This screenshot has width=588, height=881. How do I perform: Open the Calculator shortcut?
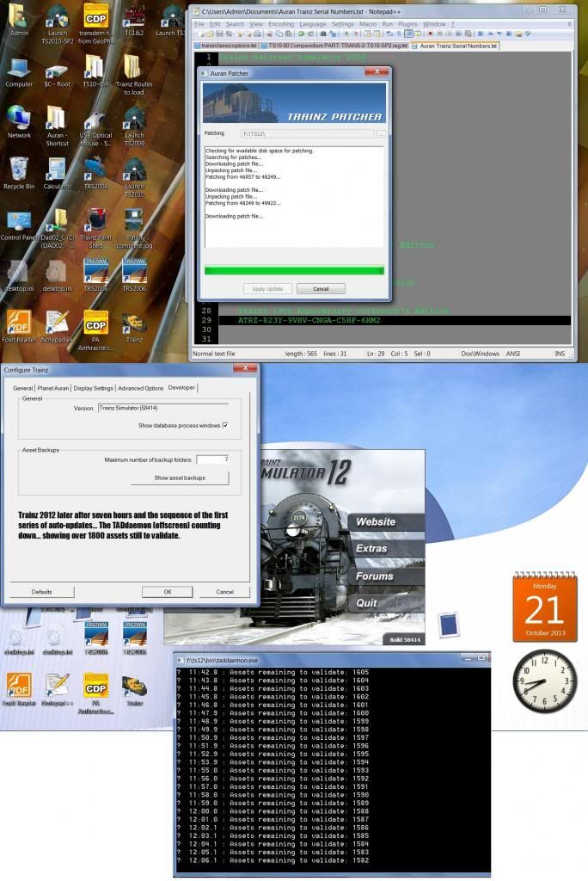click(58, 173)
